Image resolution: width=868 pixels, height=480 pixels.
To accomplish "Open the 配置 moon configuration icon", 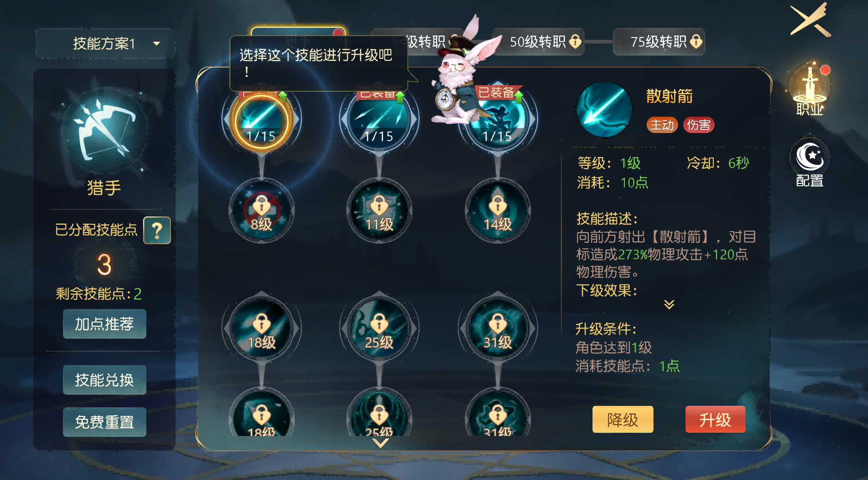I will click(810, 162).
